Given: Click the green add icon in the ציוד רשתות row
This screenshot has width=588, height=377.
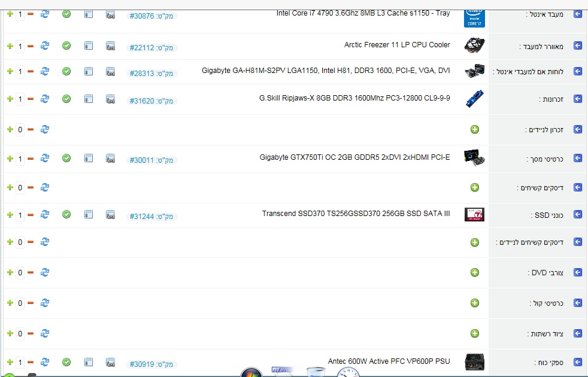Looking at the screenshot, I should click(x=475, y=333).
